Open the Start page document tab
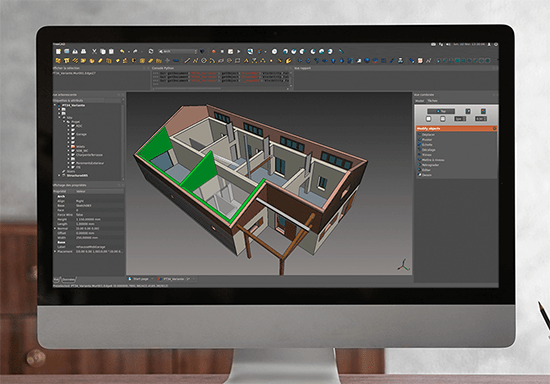Viewport: 550px width, 384px height. [140, 279]
